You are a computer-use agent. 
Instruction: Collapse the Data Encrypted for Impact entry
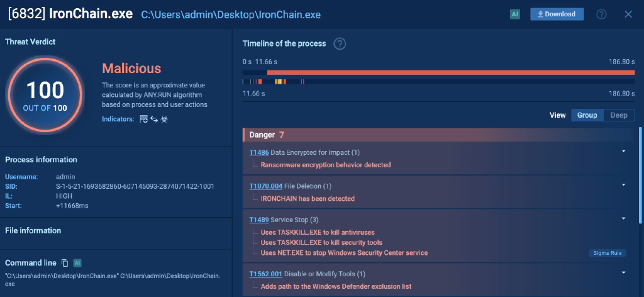click(623, 151)
